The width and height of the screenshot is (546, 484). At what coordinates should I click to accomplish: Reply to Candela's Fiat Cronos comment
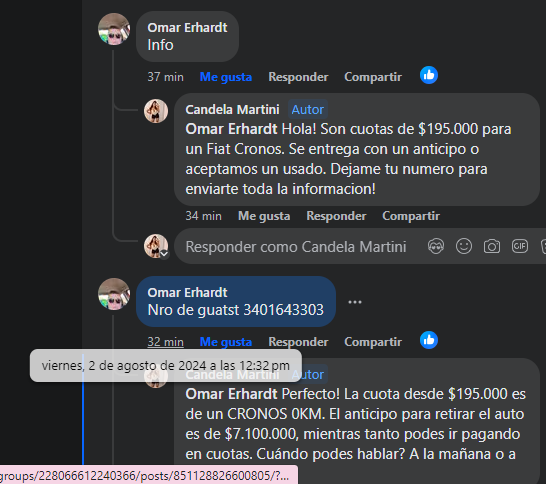click(336, 216)
